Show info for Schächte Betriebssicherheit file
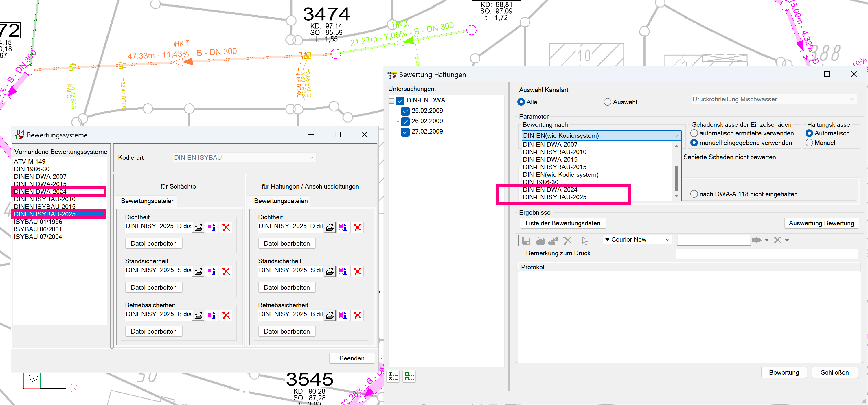Image resolution: width=868 pixels, height=405 pixels. 212,315
